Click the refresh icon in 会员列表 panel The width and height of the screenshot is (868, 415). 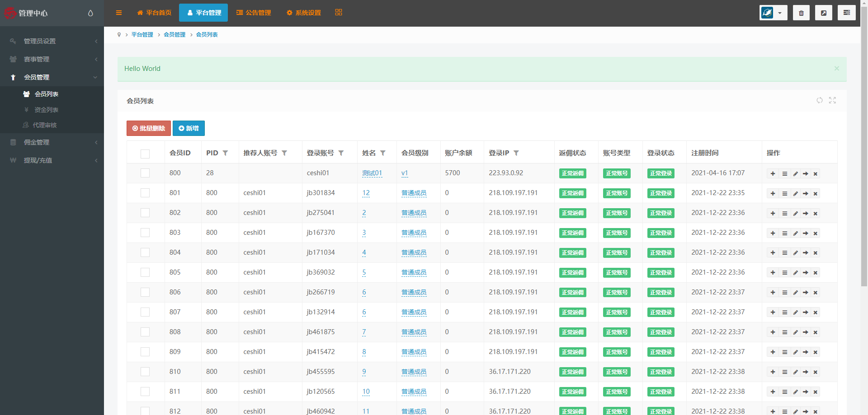(x=819, y=100)
